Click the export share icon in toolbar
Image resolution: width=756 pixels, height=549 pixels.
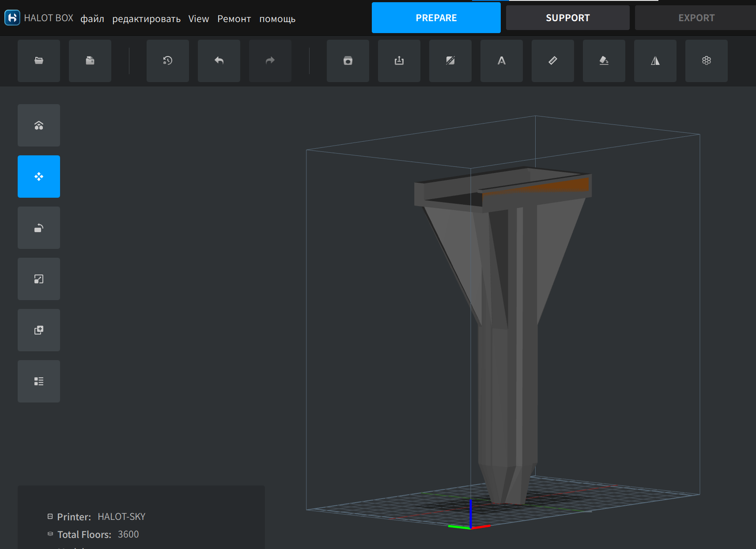pos(399,61)
